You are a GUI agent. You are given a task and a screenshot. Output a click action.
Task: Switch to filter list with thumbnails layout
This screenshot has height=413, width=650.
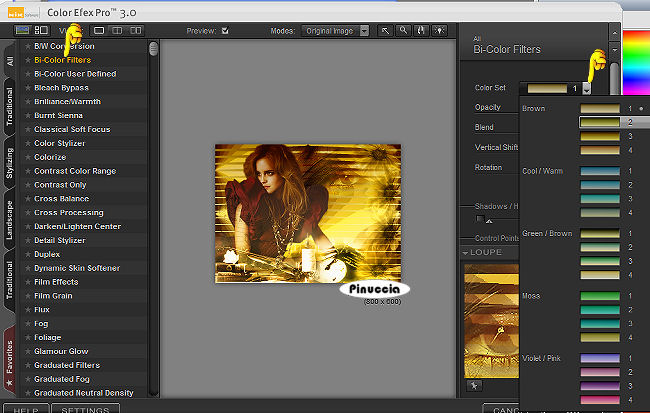[x=41, y=30]
